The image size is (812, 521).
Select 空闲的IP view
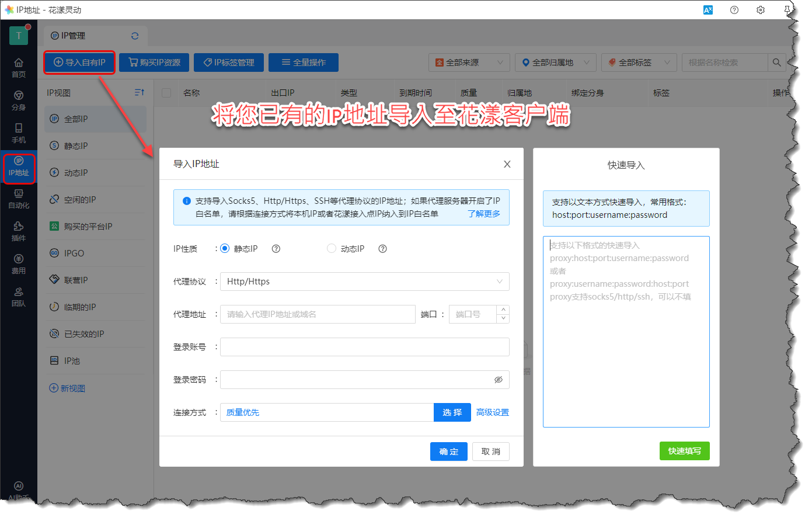(x=95, y=200)
